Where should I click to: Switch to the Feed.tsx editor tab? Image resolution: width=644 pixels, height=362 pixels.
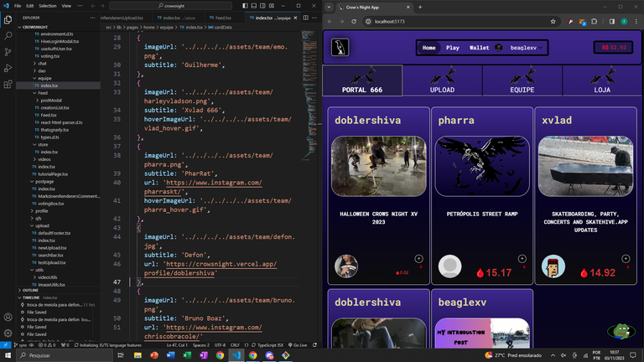pyautogui.click(x=223, y=18)
